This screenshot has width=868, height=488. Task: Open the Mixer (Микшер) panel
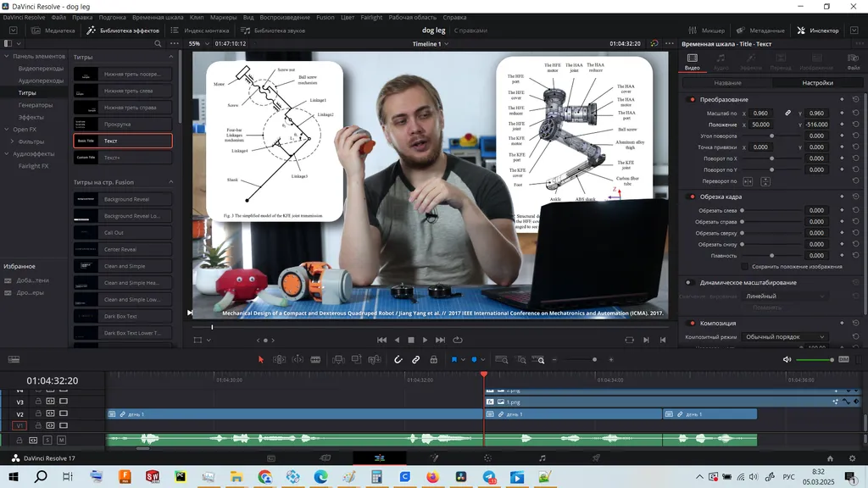point(706,30)
